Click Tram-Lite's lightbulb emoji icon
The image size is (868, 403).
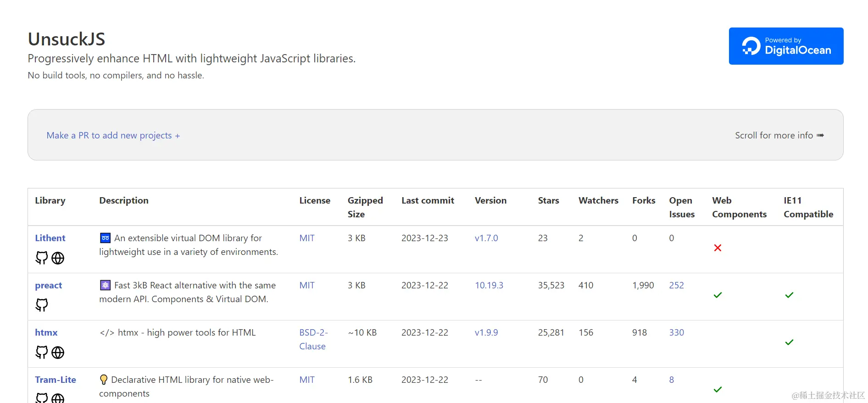(x=104, y=380)
